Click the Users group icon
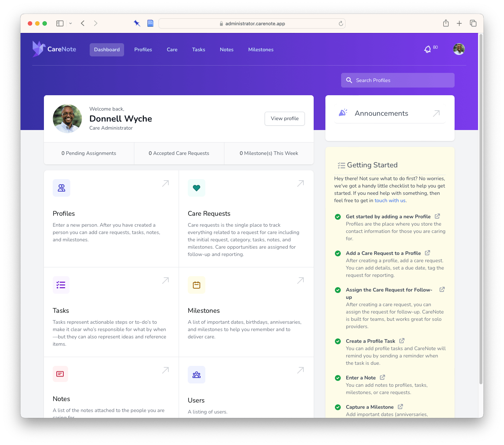The width and height of the screenshot is (504, 445). [x=197, y=375]
